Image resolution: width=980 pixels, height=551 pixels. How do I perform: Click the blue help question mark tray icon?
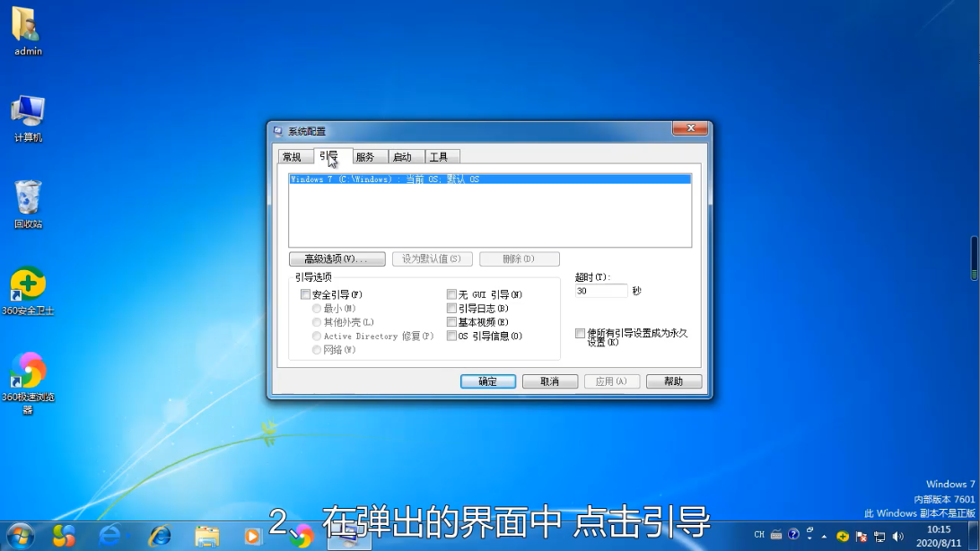[x=793, y=534]
